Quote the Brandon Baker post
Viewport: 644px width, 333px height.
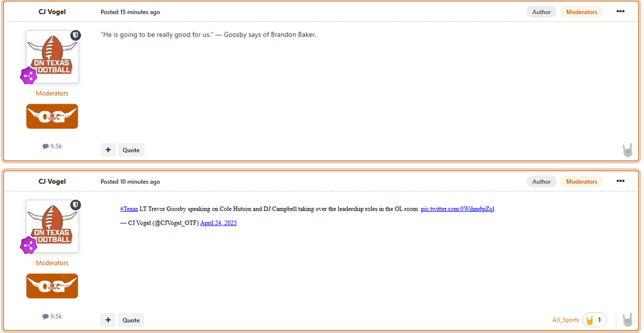point(131,150)
